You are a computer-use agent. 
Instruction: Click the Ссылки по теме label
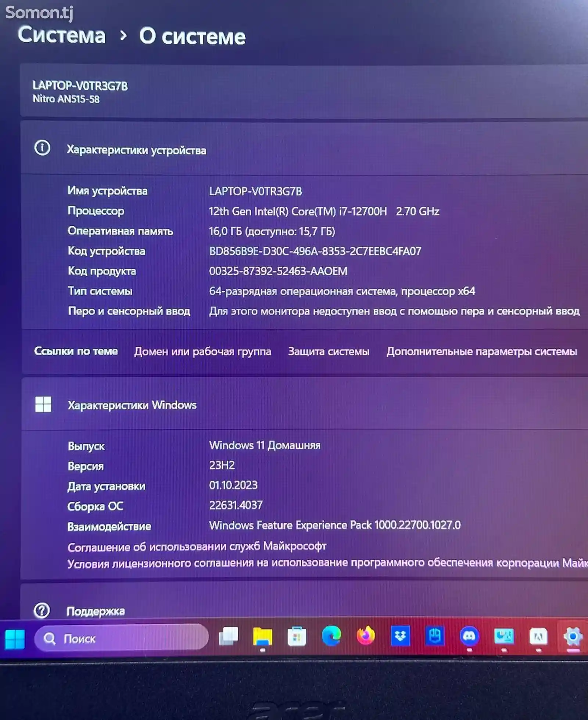[76, 351]
